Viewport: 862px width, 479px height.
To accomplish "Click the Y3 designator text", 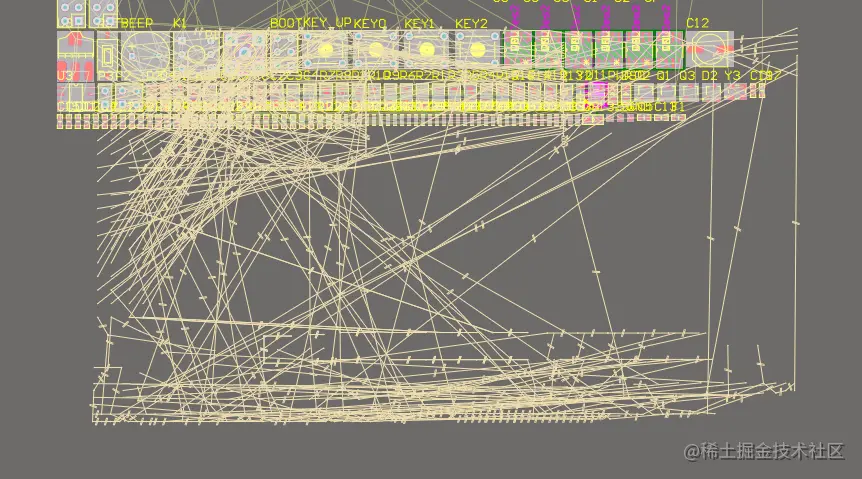I will pyautogui.click(x=732, y=75).
